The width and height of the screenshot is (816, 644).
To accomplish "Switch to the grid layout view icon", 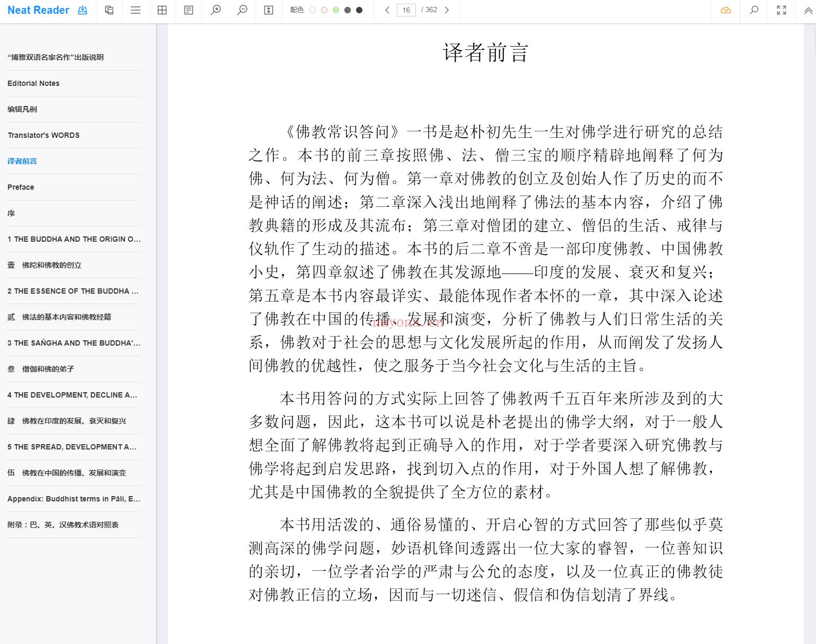I will pos(162,10).
